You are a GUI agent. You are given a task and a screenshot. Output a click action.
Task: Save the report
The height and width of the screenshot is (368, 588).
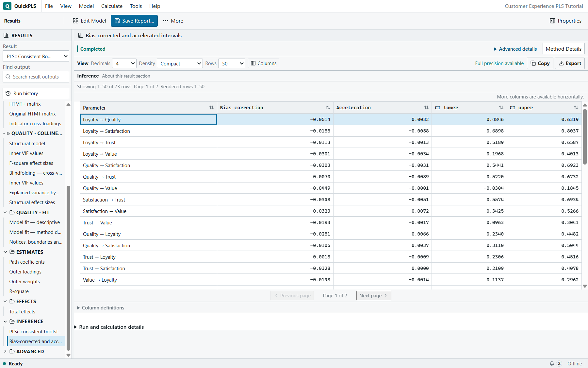[134, 21]
